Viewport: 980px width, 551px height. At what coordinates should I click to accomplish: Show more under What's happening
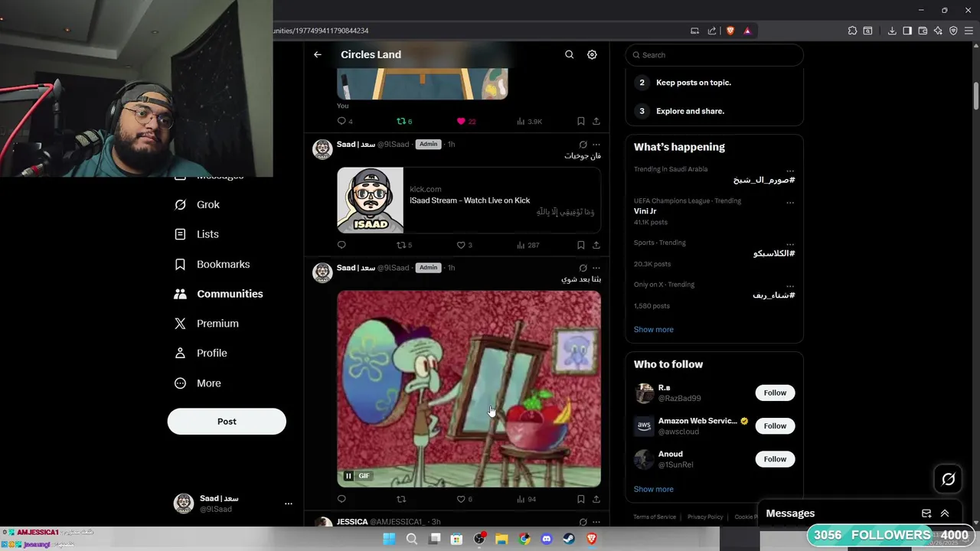tap(654, 330)
